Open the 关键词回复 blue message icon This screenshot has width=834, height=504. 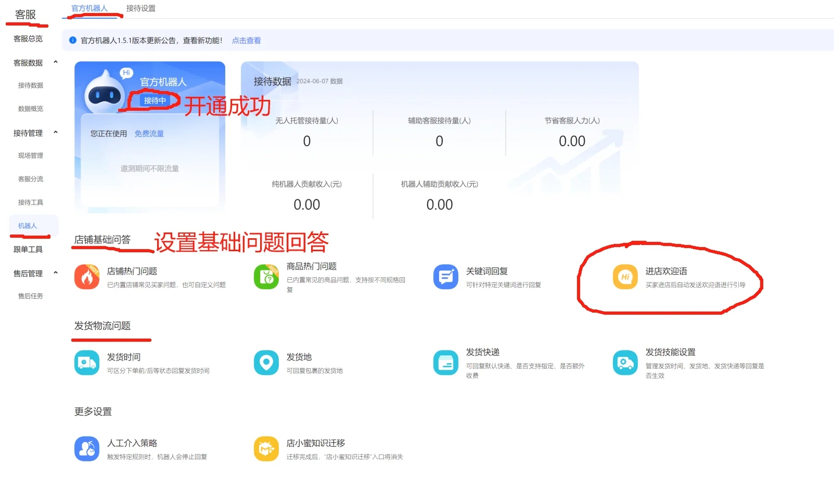click(x=446, y=277)
